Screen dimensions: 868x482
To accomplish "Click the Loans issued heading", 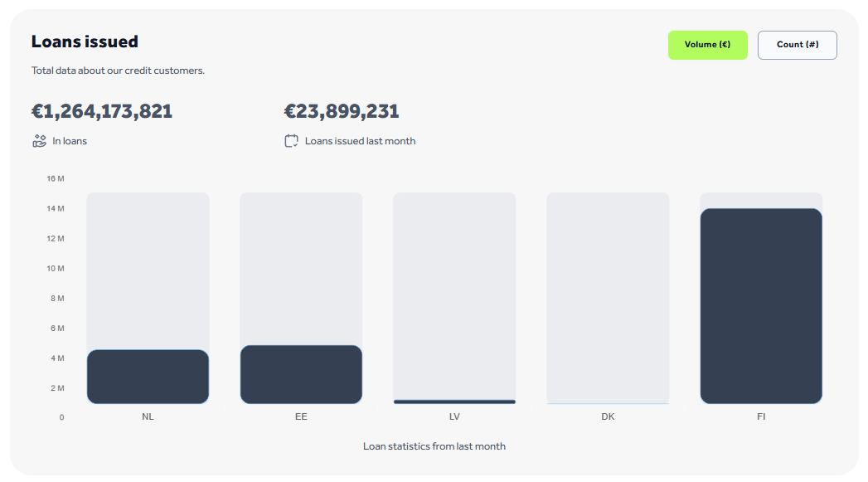I will tap(85, 41).
